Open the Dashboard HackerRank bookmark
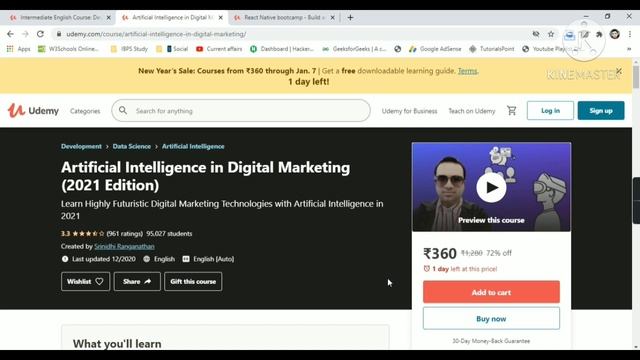 pyautogui.click(x=282, y=49)
